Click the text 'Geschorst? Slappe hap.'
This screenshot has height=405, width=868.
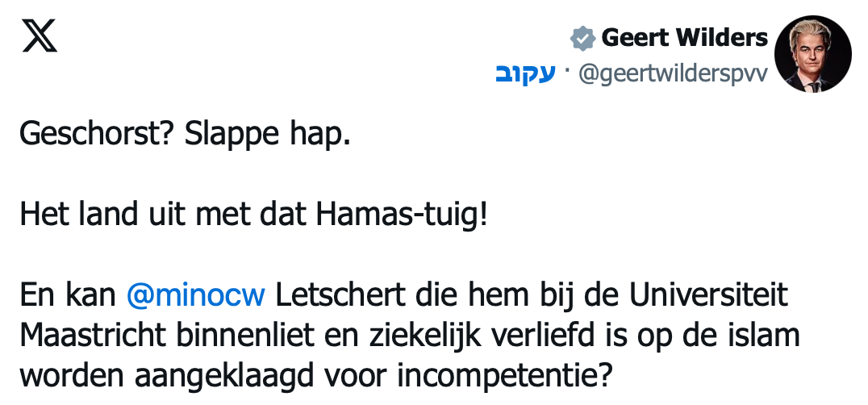click(185, 135)
